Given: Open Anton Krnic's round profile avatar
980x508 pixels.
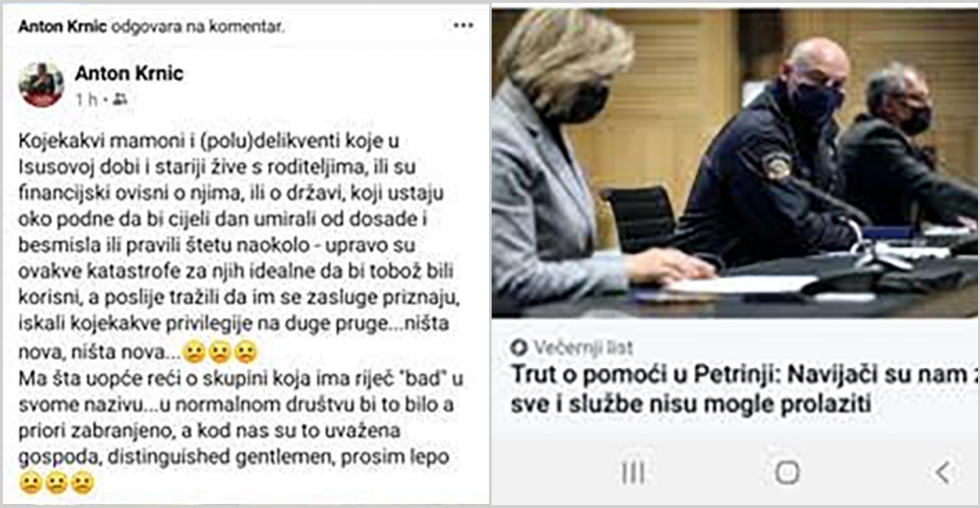Looking at the screenshot, I should click(41, 84).
